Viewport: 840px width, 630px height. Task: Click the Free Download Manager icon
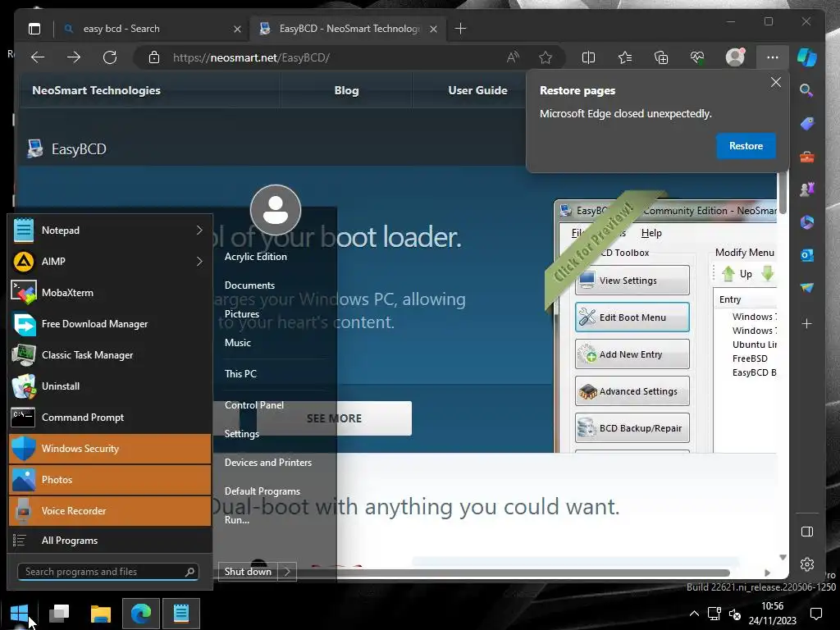pos(24,323)
